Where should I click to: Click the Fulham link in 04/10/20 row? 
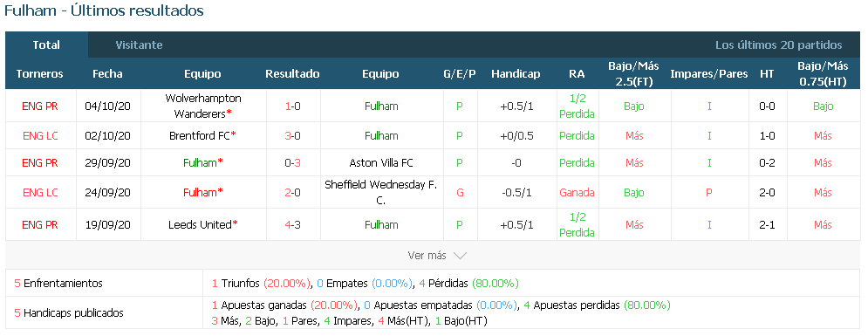[381, 106]
